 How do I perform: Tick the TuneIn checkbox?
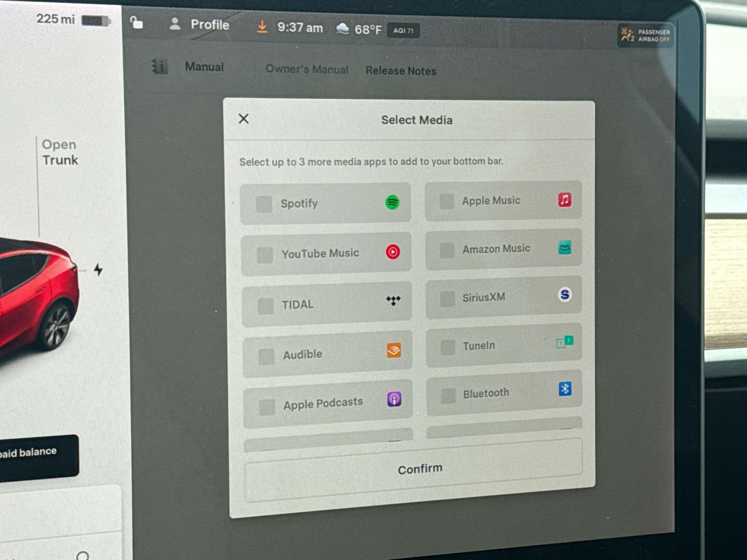click(448, 347)
